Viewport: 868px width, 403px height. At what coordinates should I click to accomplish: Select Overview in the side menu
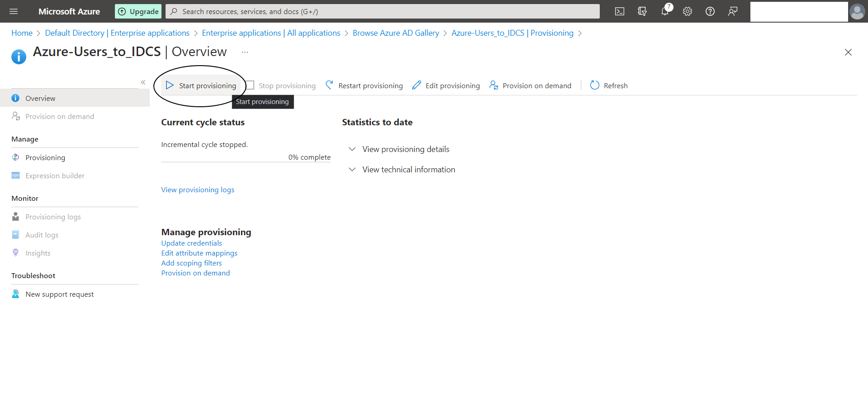point(75,98)
